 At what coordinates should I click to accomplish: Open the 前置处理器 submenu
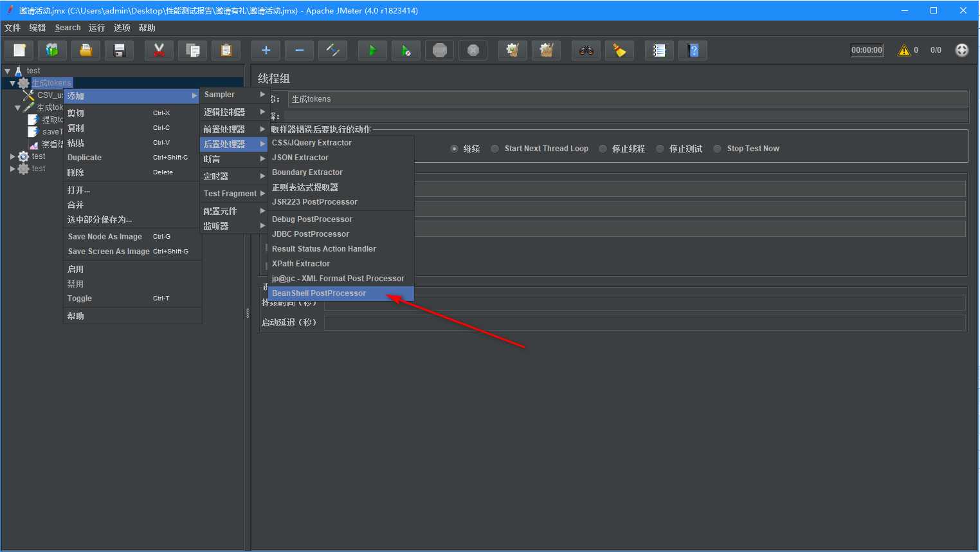[234, 129]
